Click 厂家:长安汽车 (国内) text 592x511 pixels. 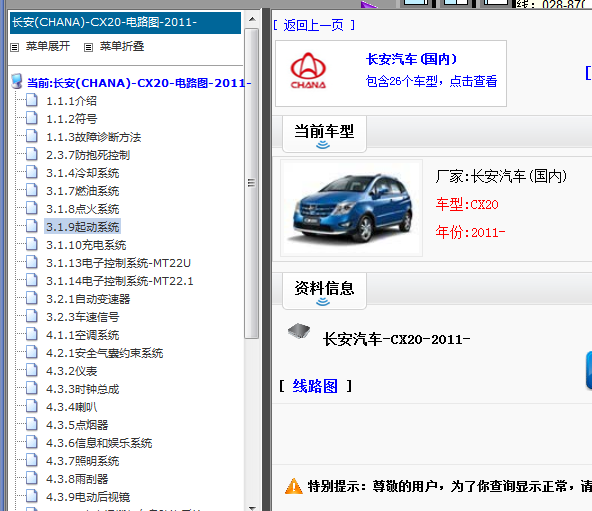[501, 176]
